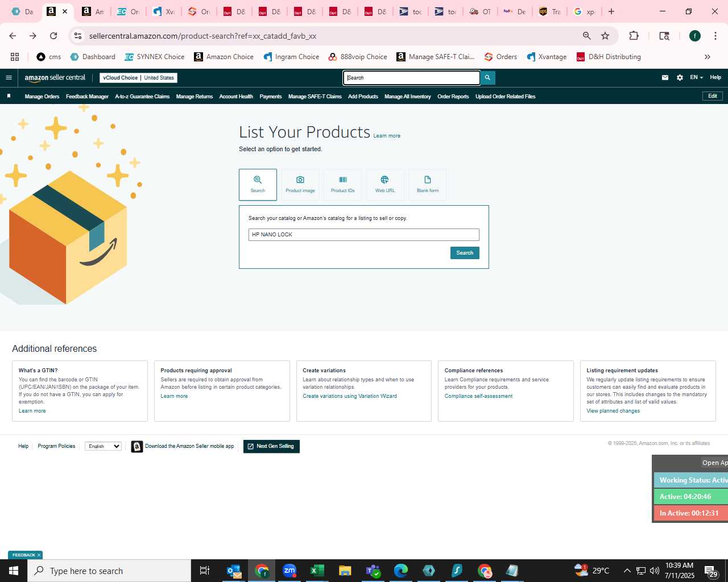Open Order Reports

coord(453,97)
